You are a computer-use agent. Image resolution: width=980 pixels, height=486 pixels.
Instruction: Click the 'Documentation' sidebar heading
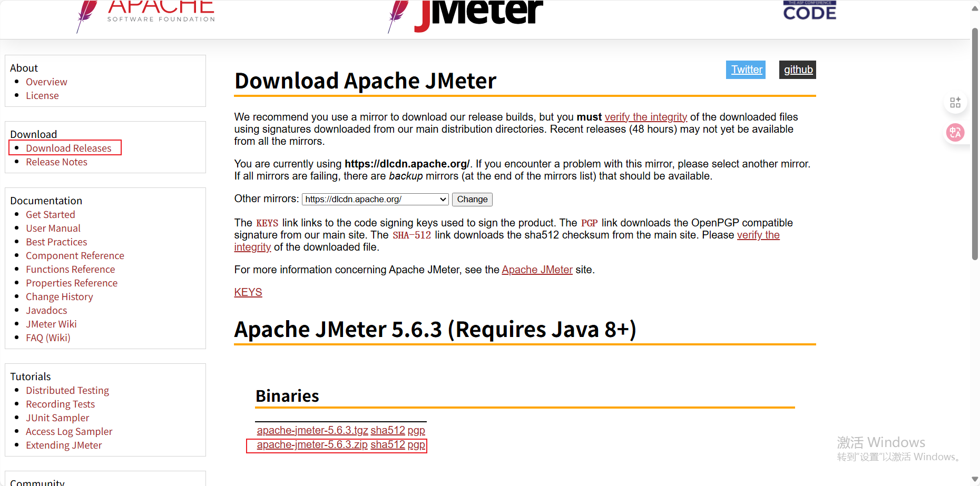[46, 201]
